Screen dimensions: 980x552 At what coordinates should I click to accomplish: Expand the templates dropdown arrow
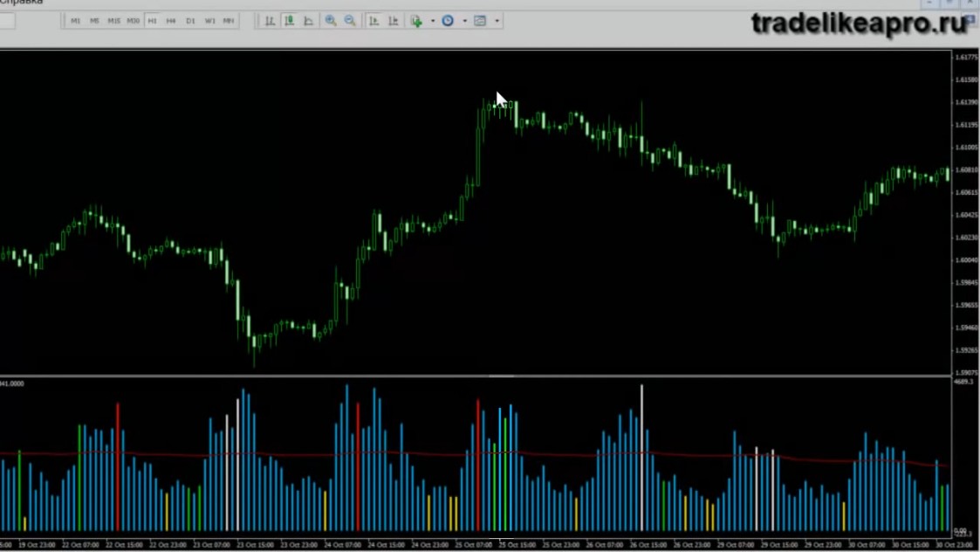coord(497,21)
